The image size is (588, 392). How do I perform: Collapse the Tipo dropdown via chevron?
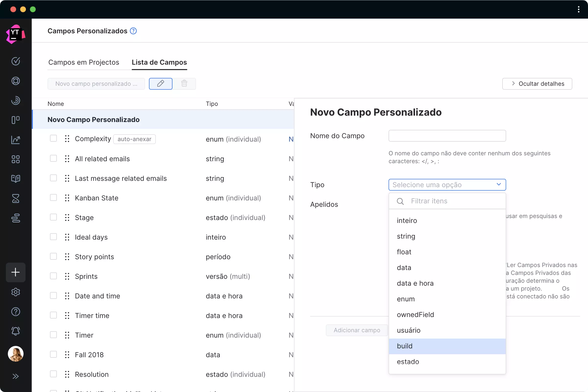tap(499, 184)
